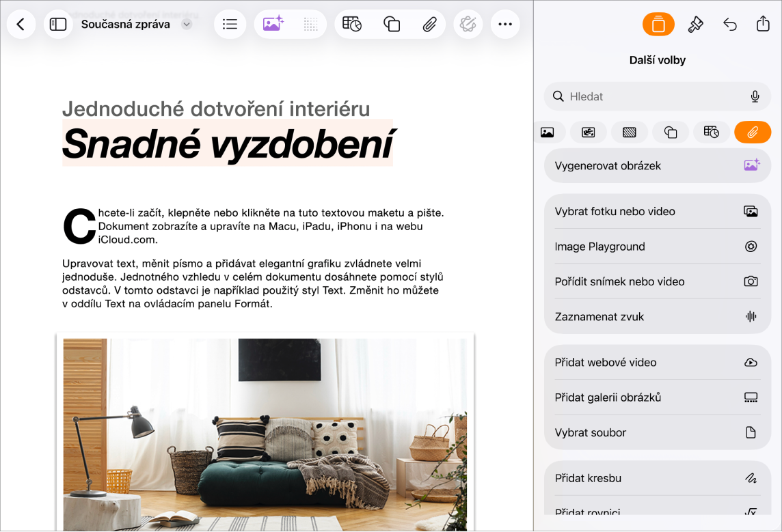This screenshot has height=532, width=782.
Task: Open the format paintbrush icon
Action: pyautogui.click(x=695, y=25)
